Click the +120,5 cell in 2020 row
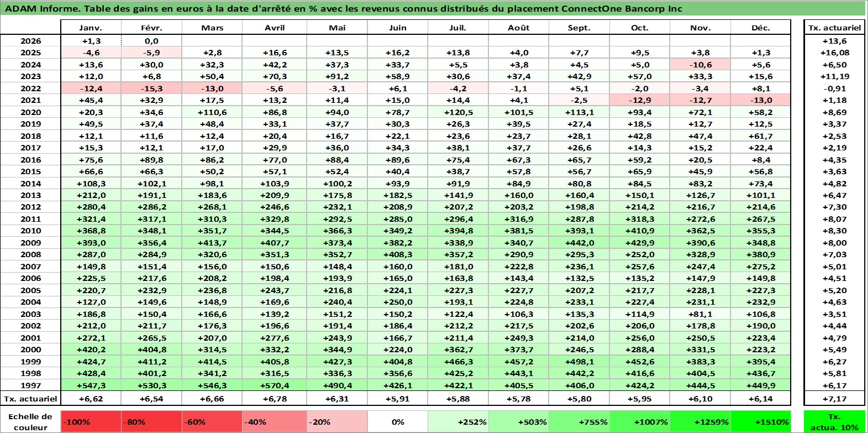 tap(458, 112)
